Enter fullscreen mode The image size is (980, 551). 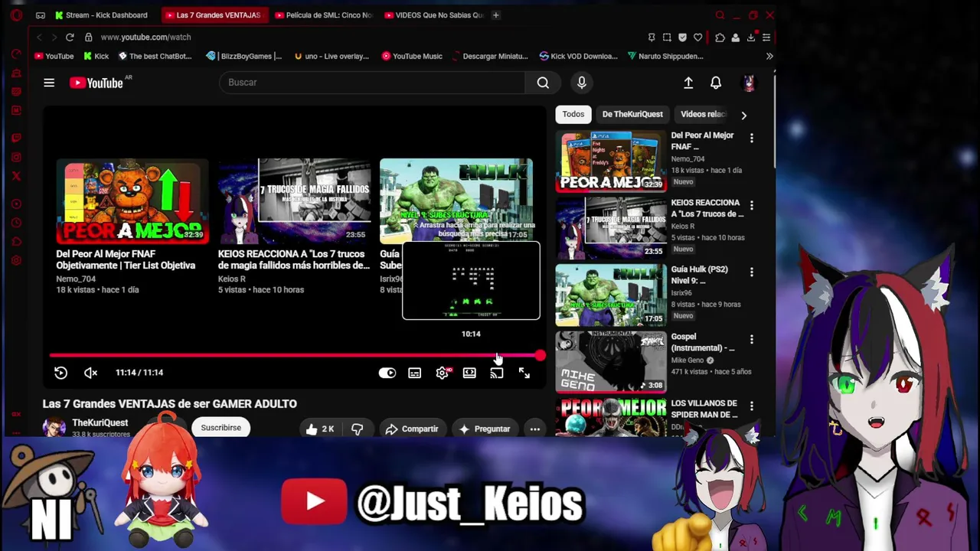[x=524, y=373]
